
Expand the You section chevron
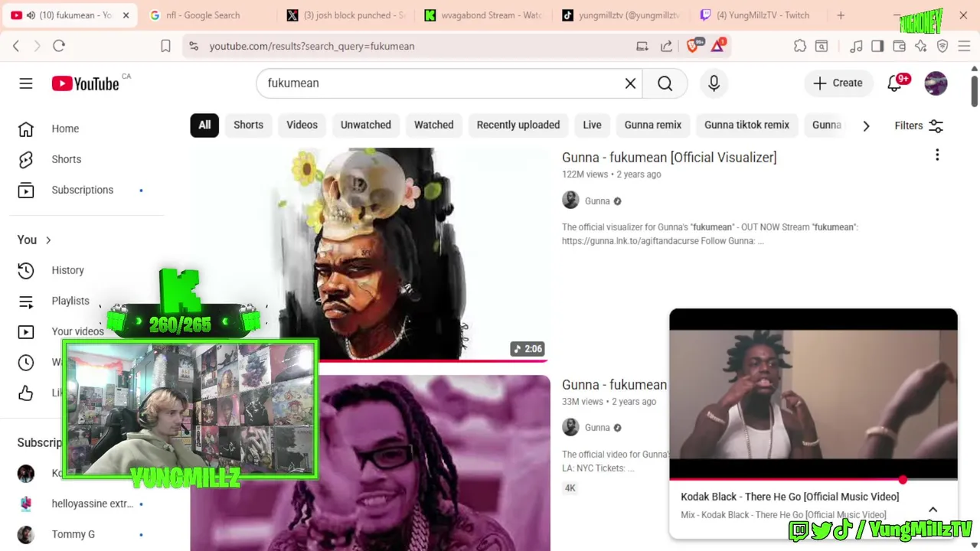(x=48, y=240)
